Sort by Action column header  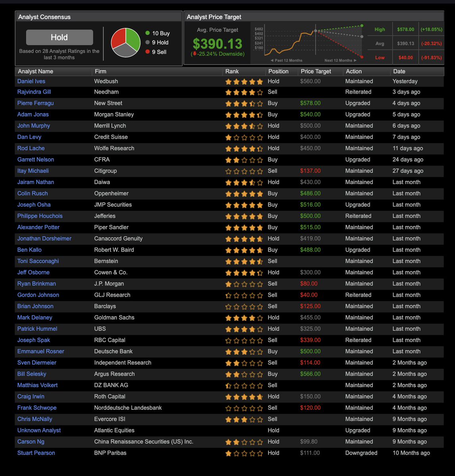pos(354,71)
